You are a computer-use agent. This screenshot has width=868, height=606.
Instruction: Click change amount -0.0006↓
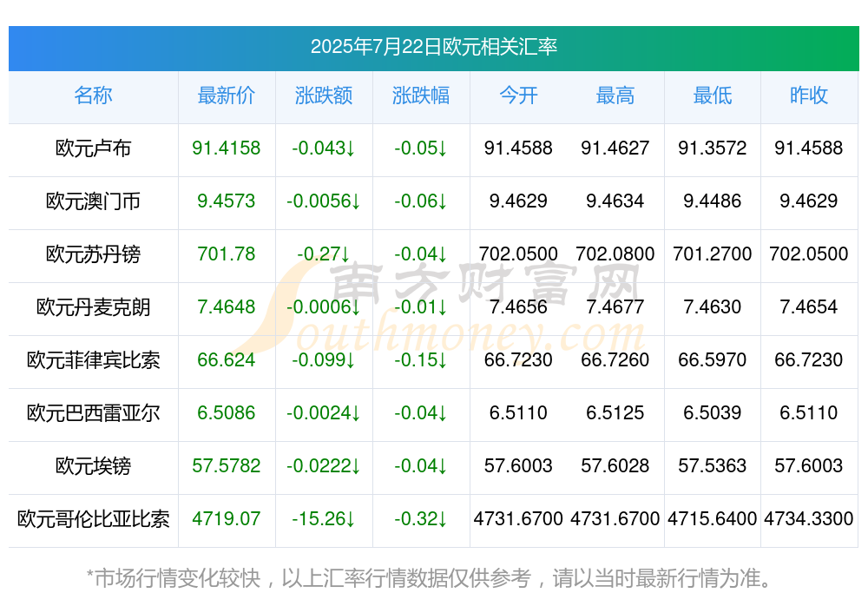point(323,306)
